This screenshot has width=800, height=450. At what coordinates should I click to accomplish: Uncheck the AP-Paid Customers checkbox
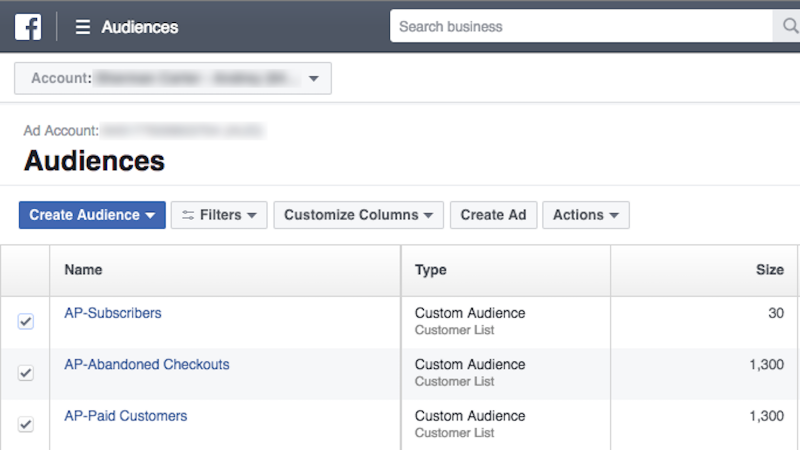pos(26,424)
